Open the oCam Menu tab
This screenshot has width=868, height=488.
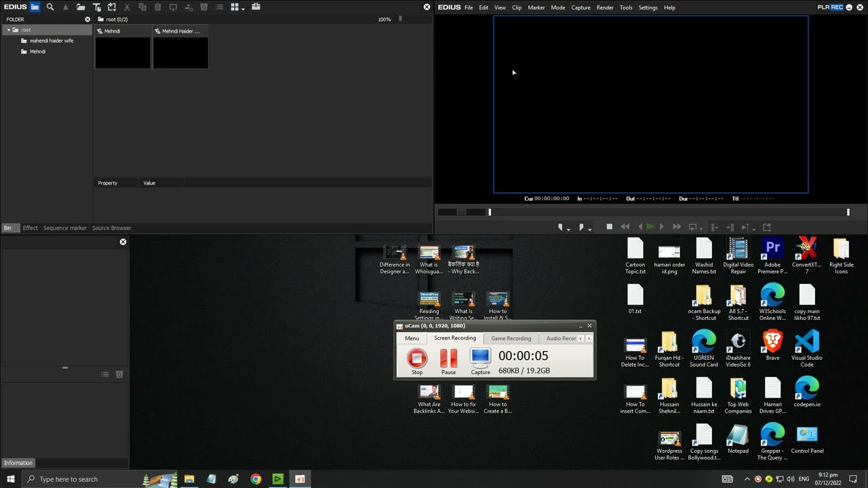pyautogui.click(x=412, y=338)
